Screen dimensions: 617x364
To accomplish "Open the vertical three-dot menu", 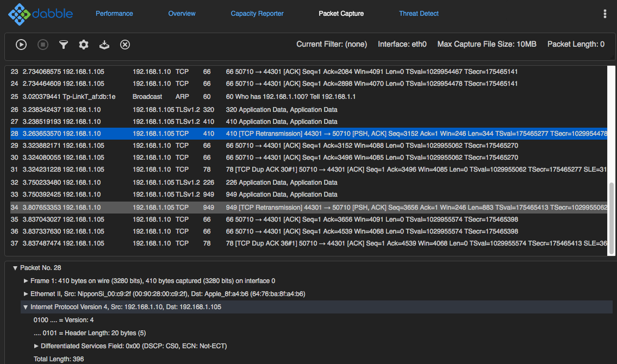I will (605, 14).
